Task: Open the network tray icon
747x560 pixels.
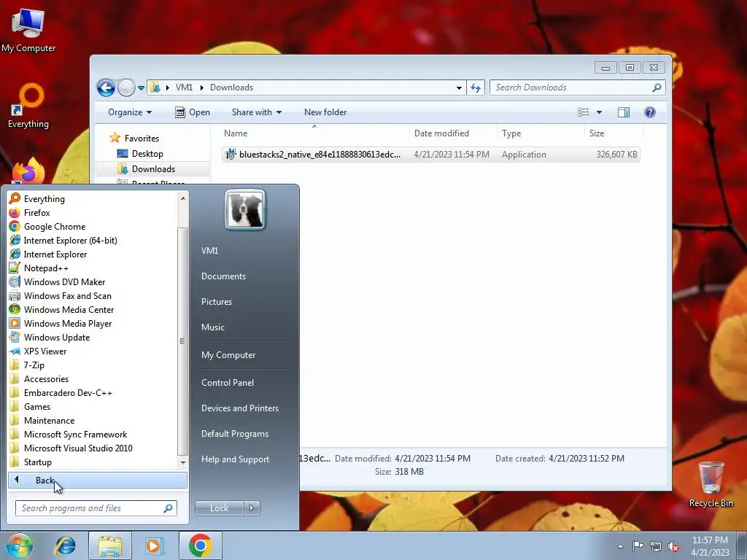Action: 656,546
